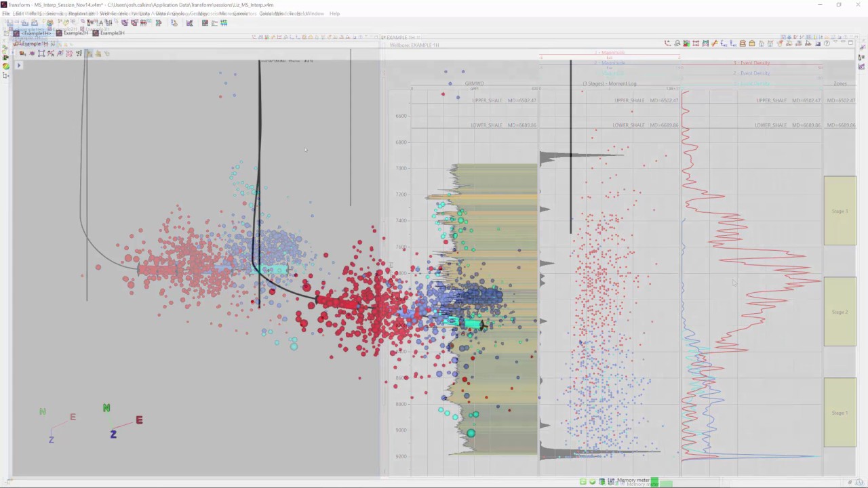868x488 pixels.
Task: Open the Help menu
Action: (x=334, y=14)
